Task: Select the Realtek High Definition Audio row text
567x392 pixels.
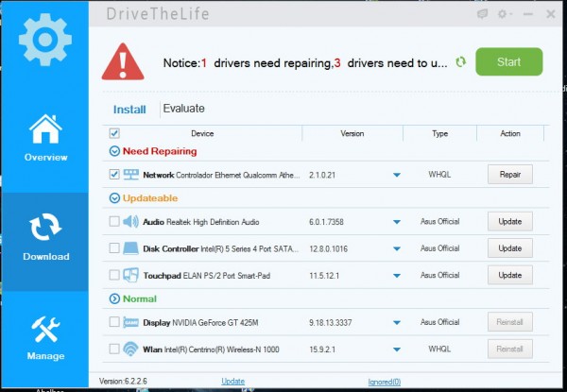Action: click(213, 222)
